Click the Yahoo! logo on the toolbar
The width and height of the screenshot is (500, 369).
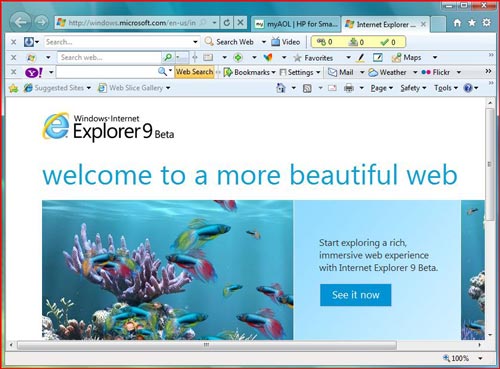[34, 72]
